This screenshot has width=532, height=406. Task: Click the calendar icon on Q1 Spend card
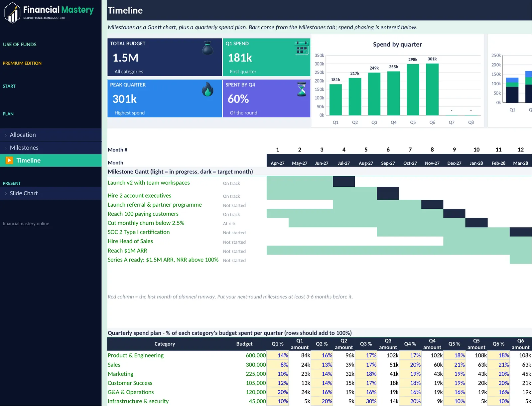click(x=302, y=48)
